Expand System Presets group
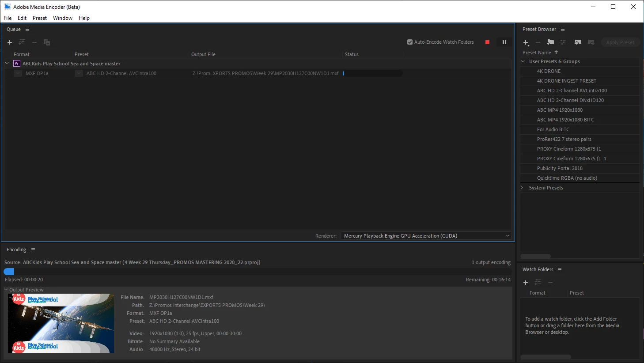Viewport: 644px width, 363px height. [522, 188]
